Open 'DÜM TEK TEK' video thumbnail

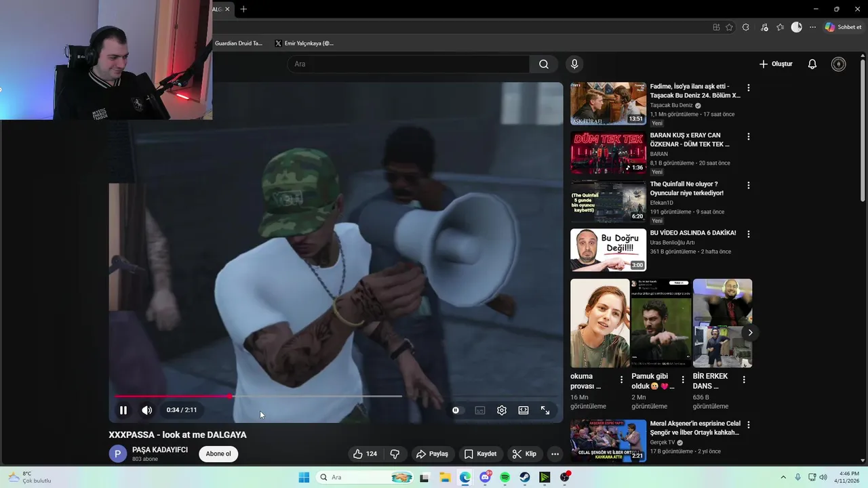click(x=608, y=152)
